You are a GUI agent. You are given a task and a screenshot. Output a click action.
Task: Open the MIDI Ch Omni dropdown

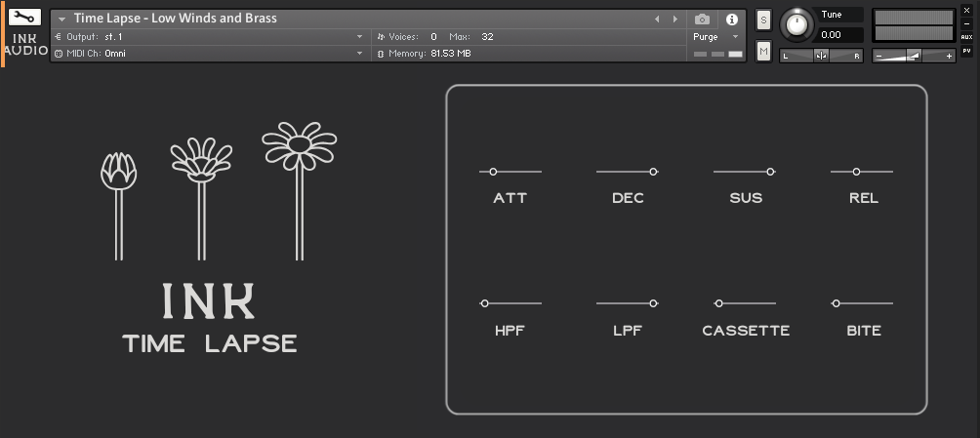360,54
